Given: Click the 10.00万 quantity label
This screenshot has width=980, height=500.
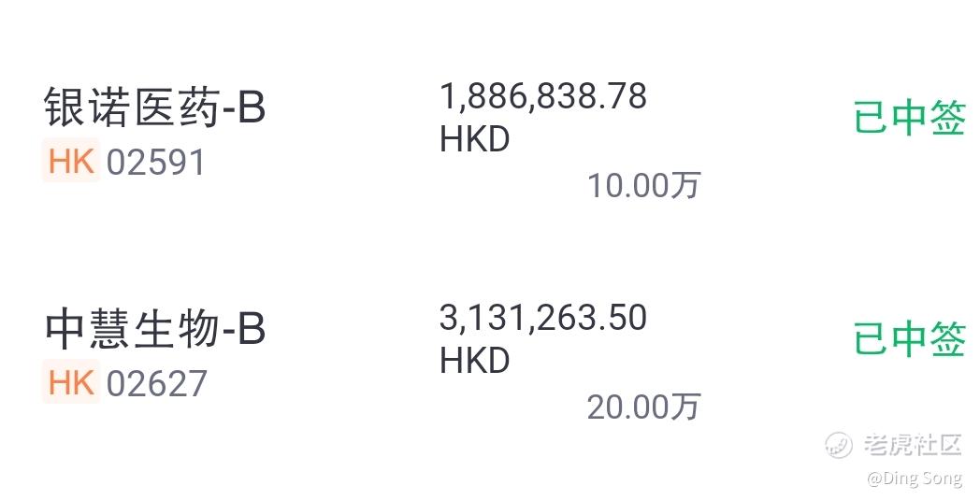Looking at the screenshot, I should click(x=643, y=186).
